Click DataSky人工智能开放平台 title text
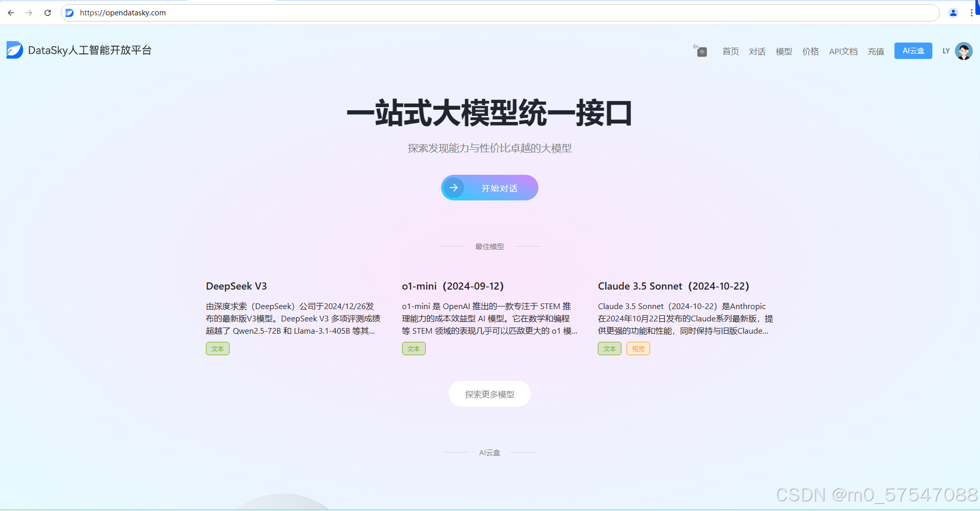This screenshot has height=511, width=980. [x=90, y=50]
